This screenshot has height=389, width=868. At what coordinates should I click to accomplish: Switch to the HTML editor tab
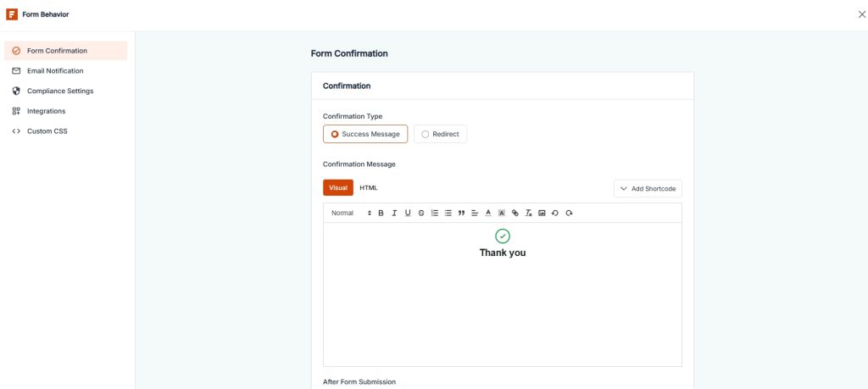pyautogui.click(x=369, y=187)
